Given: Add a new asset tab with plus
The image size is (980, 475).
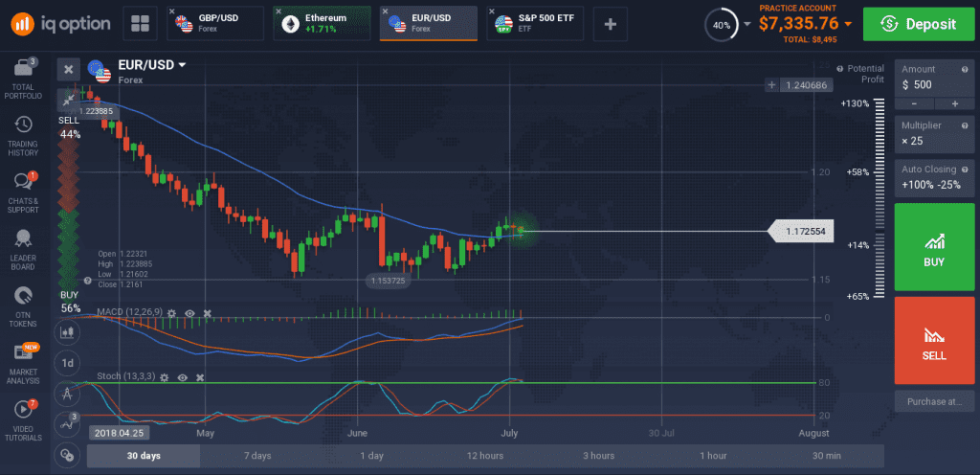Looking at the screenshot, I should tap(611, 24).
